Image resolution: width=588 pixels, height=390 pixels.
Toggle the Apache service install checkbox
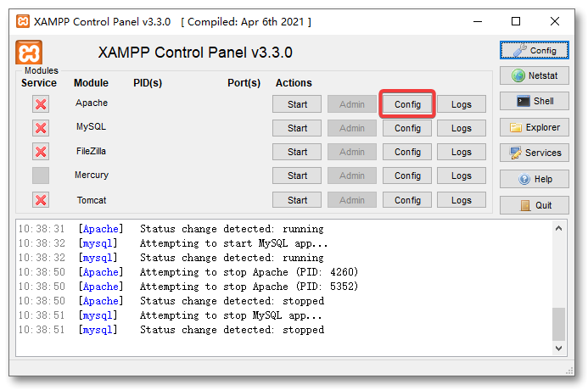pos(41,104)
